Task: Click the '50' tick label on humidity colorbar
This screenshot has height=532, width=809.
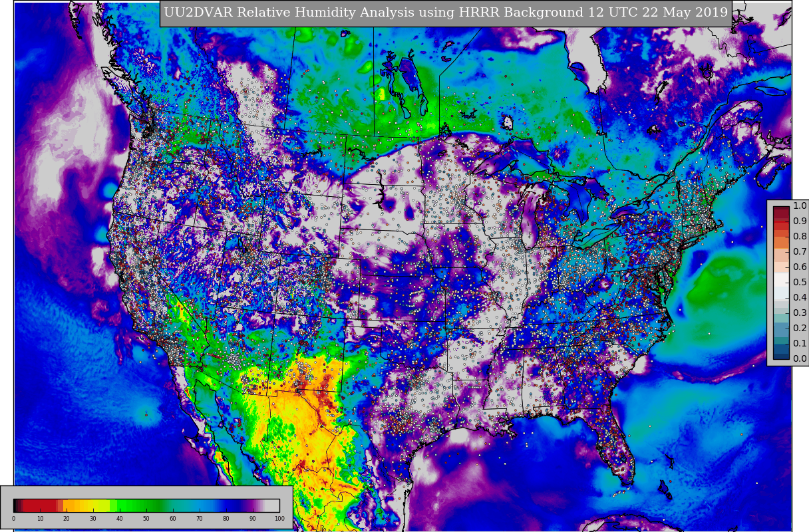Action: [146, 519]
